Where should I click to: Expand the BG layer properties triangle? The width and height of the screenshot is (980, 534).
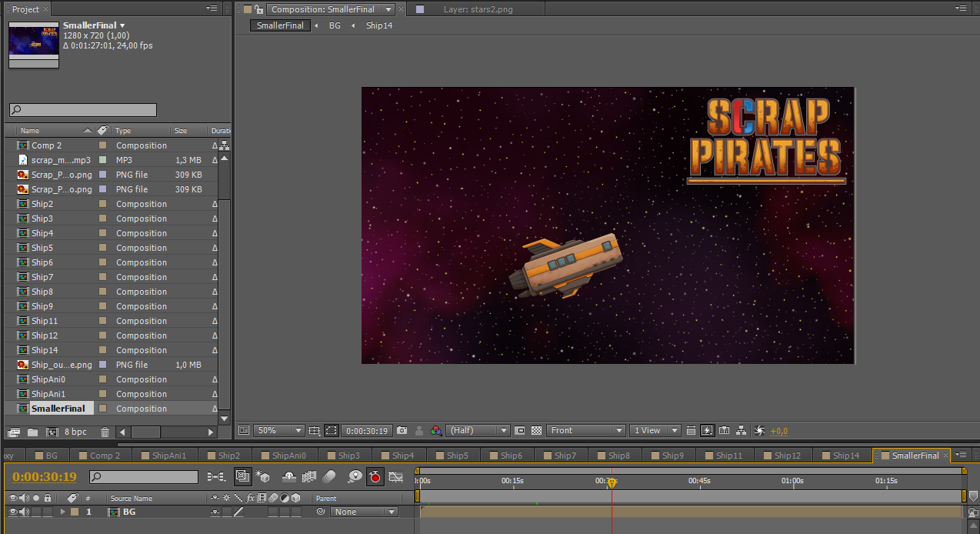coord(63,512)
